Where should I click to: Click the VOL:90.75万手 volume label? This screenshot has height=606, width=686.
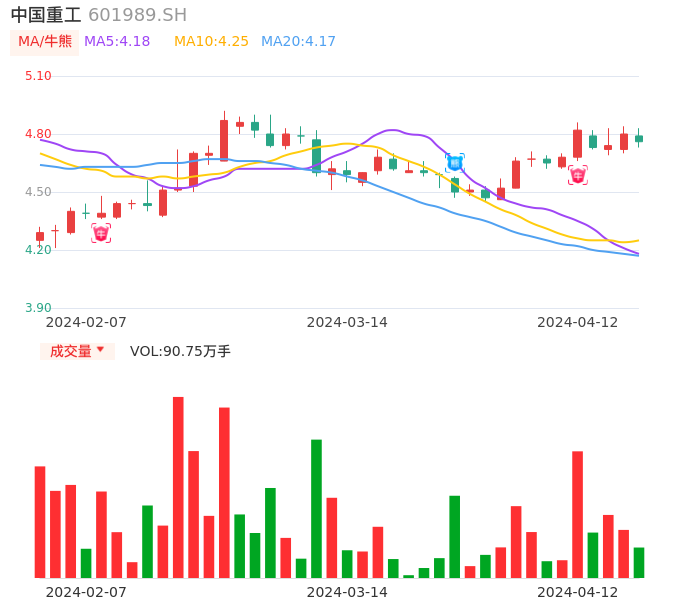180,351
